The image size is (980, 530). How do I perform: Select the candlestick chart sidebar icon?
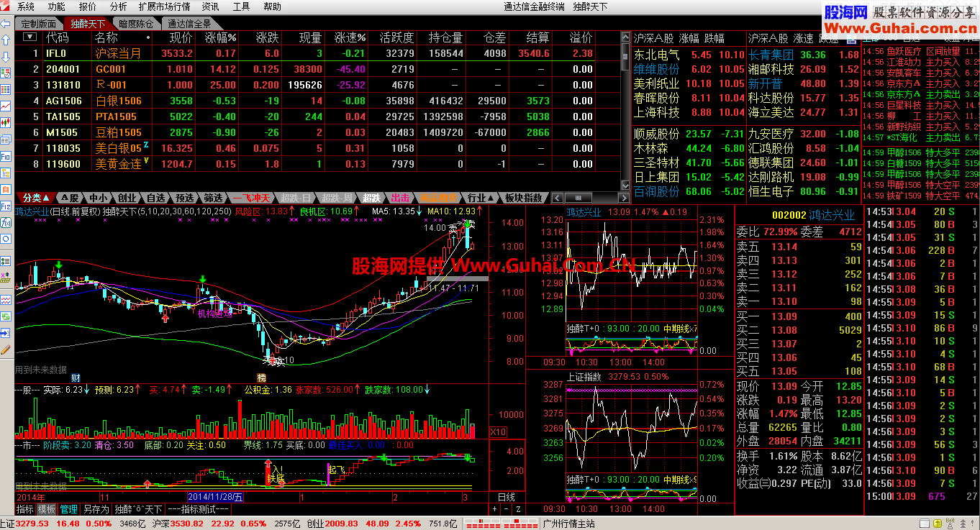(x=6, y=123)
